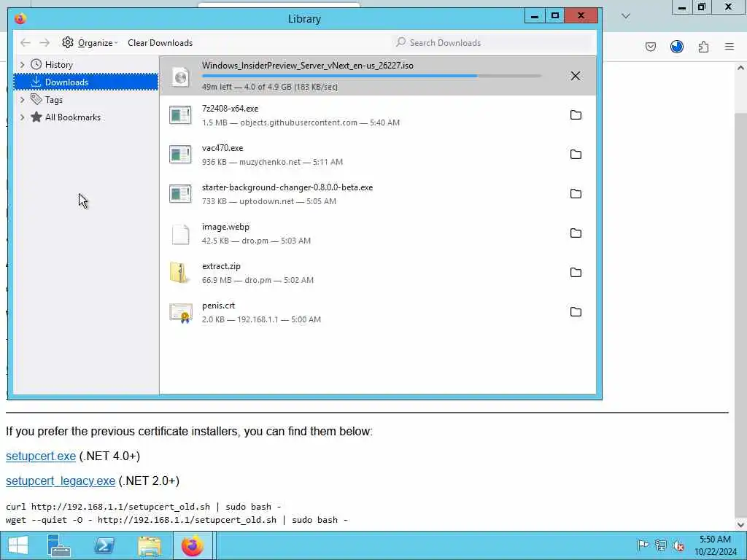Viewport: 747px width, 560px height.
Task: Select the extract.zip file name
Action: coord(221,266)
